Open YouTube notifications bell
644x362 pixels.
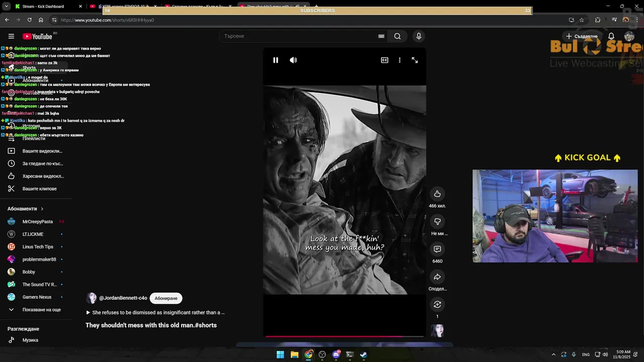[611, 36]
